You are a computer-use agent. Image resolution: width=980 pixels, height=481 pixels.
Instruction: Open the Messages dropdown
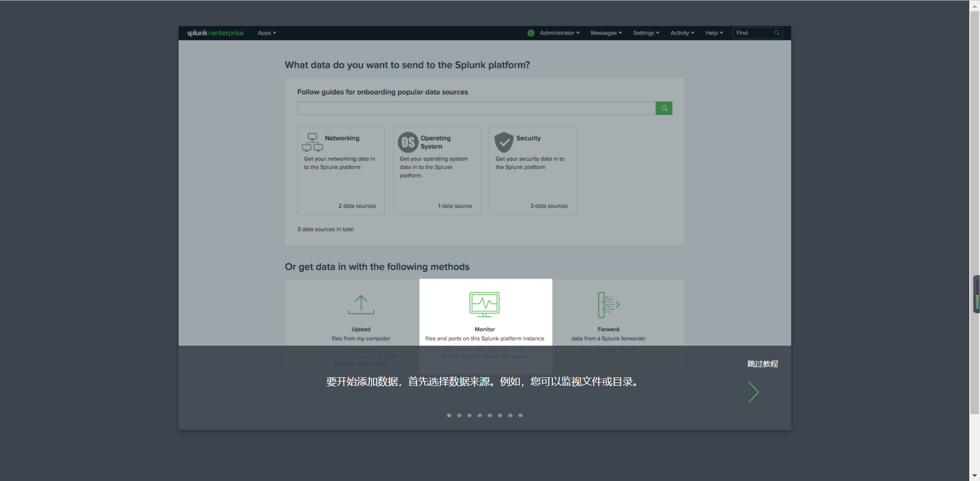tap(606, 33)
